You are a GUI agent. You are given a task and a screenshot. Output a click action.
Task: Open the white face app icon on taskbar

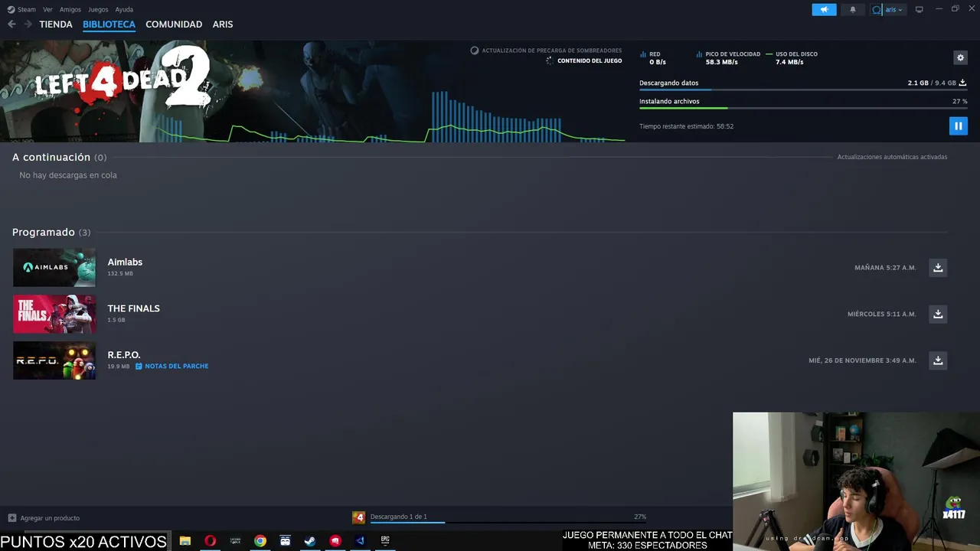point(285,541)
